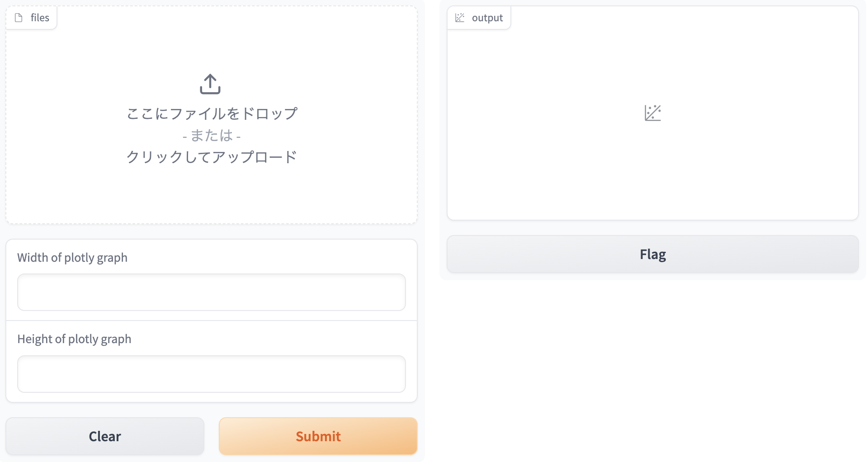
Task: Click the chart placeholder icon in the output panel
Action: [x=652, y=113]
